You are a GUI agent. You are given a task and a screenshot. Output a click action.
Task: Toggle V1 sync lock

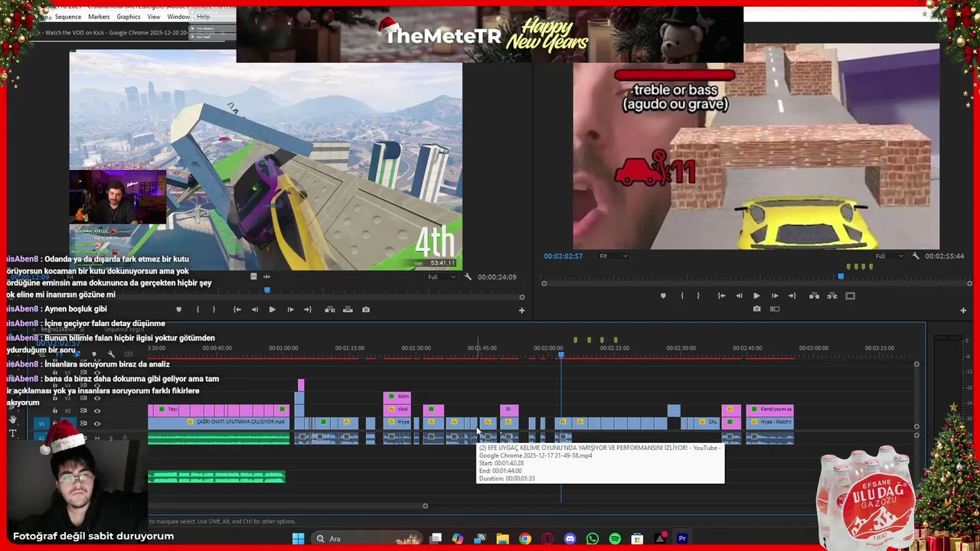pos(84,423)
